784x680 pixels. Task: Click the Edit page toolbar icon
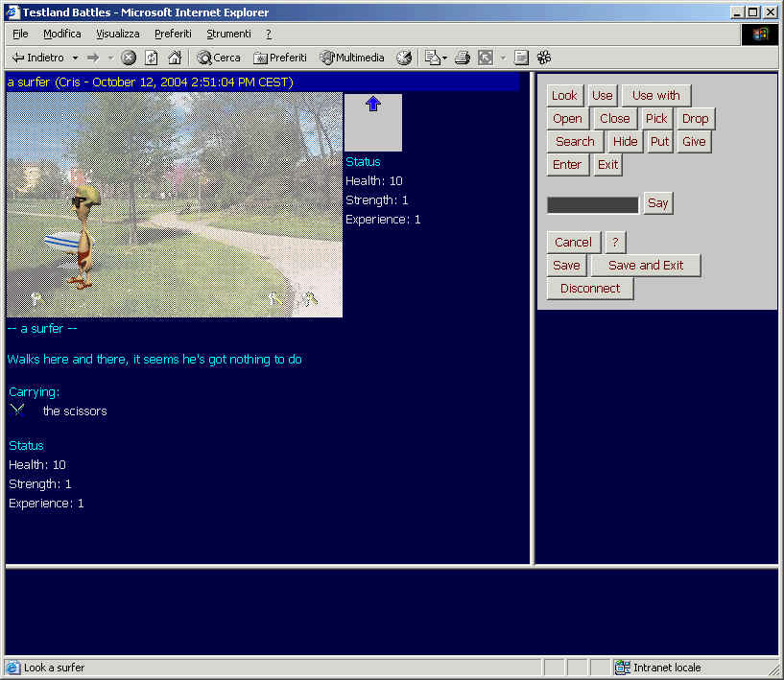tap(486, 58)
